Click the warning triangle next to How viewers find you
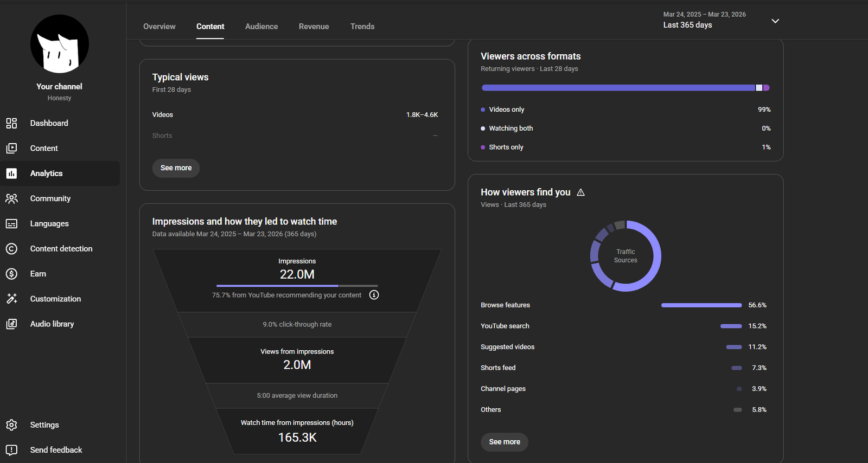Viewport: 868px width, 463px height. [580, 192]
